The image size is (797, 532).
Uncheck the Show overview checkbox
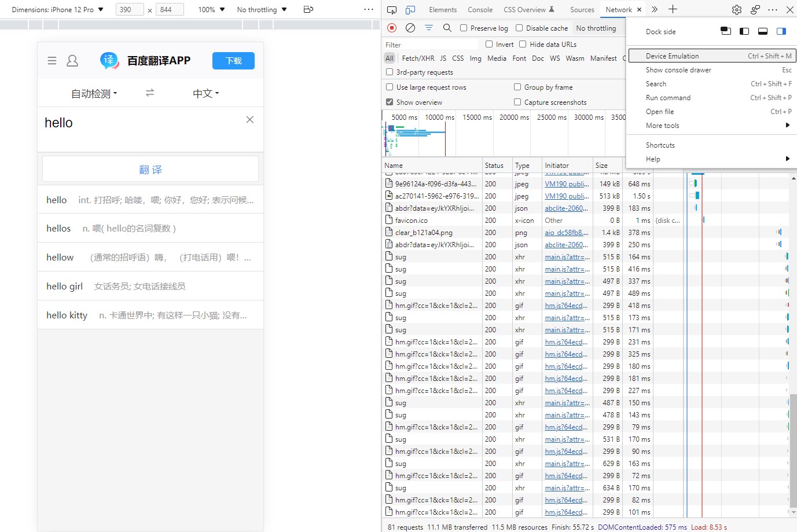pyautogui.click(x=390, y=102)
